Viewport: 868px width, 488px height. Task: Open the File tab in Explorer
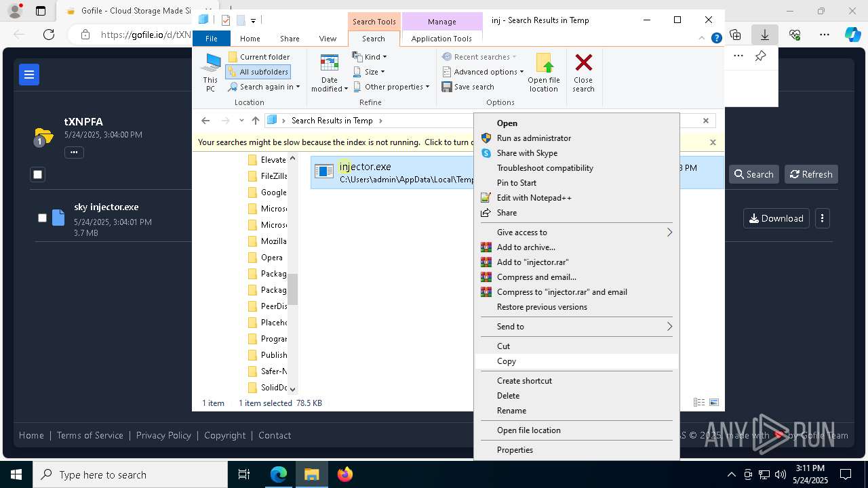(212, 39)
